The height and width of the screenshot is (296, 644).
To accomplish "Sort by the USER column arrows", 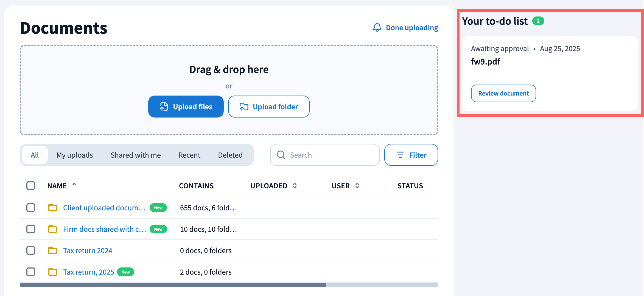I will (x=357, y=186).
